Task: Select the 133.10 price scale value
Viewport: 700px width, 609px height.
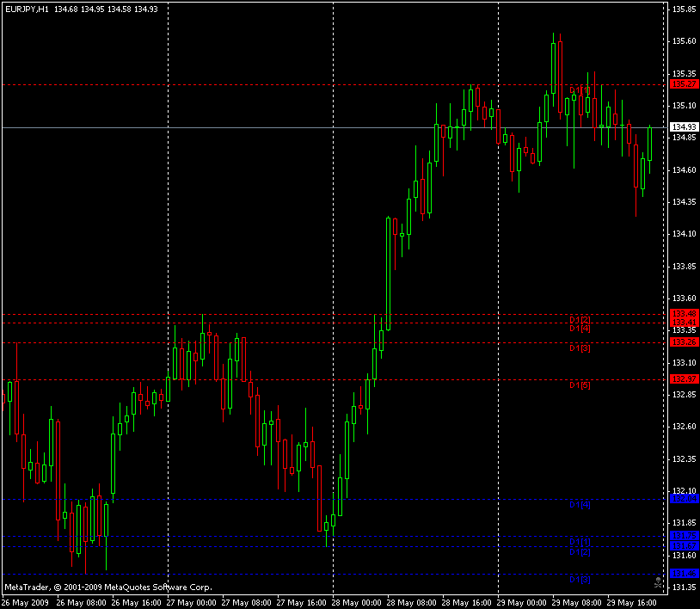Action: 685,362
